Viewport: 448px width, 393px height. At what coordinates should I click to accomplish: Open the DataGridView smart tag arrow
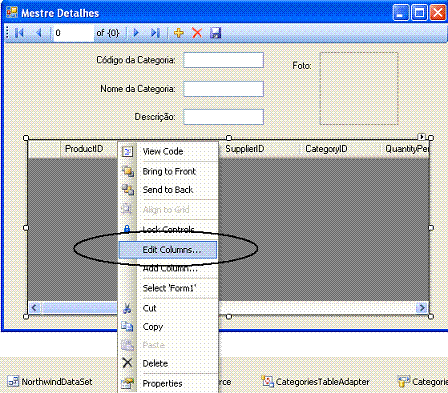[422, 137]
